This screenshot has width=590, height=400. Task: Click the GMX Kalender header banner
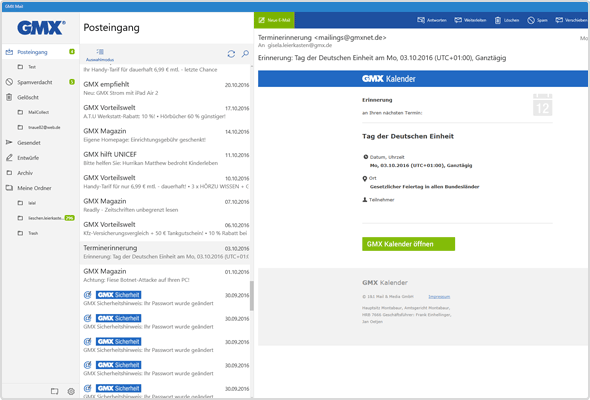click(423, 79)
